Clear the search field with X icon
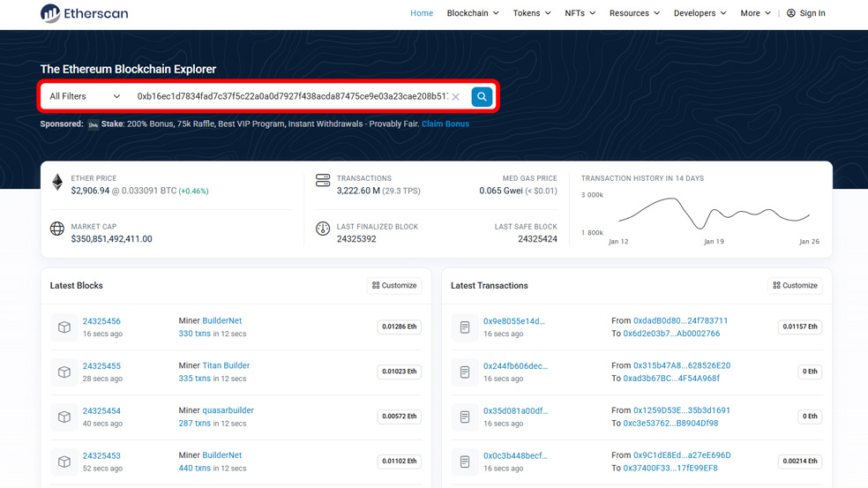The image size is (868, 488). click(x=456, y=97)
